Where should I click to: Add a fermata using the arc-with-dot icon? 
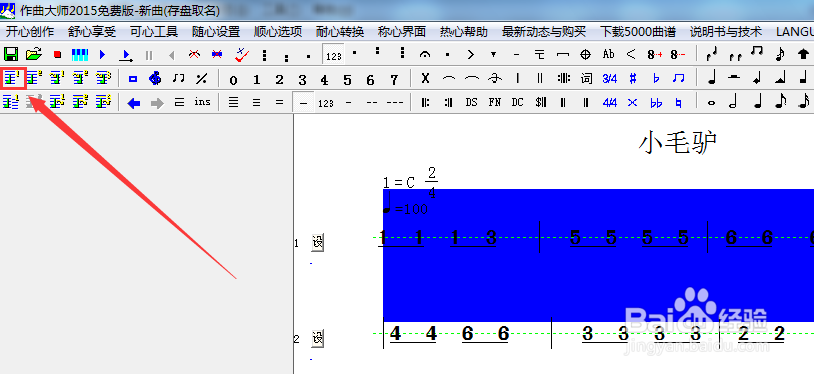[x=425, y=55]
